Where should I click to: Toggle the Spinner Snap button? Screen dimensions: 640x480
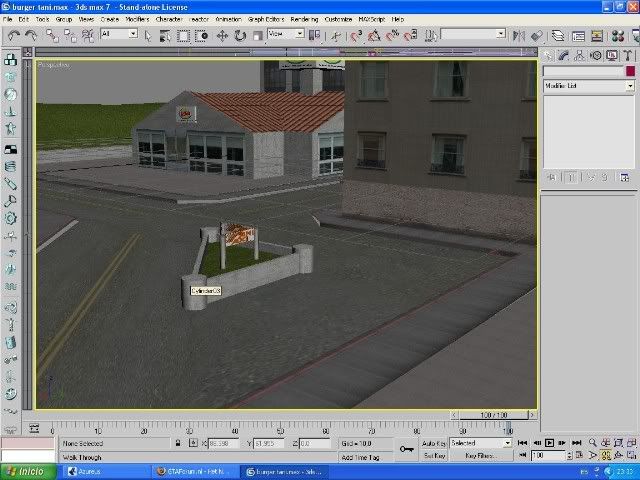click(x=410, y=36)
